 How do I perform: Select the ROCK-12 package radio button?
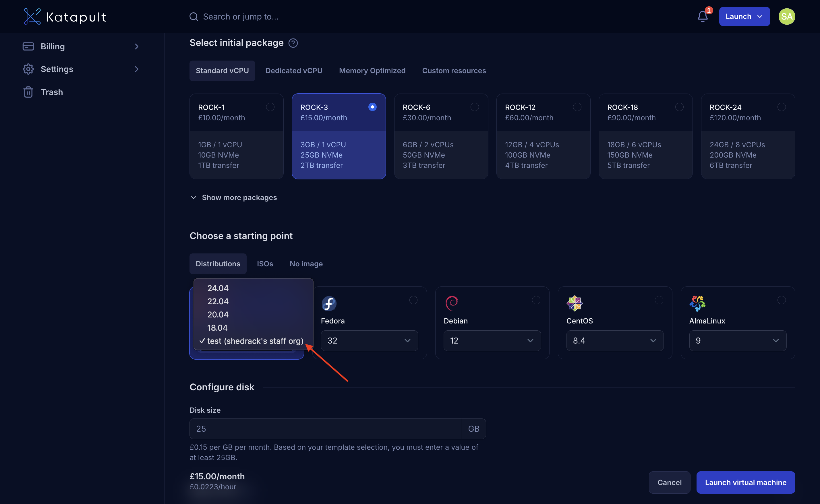(577, 107)
